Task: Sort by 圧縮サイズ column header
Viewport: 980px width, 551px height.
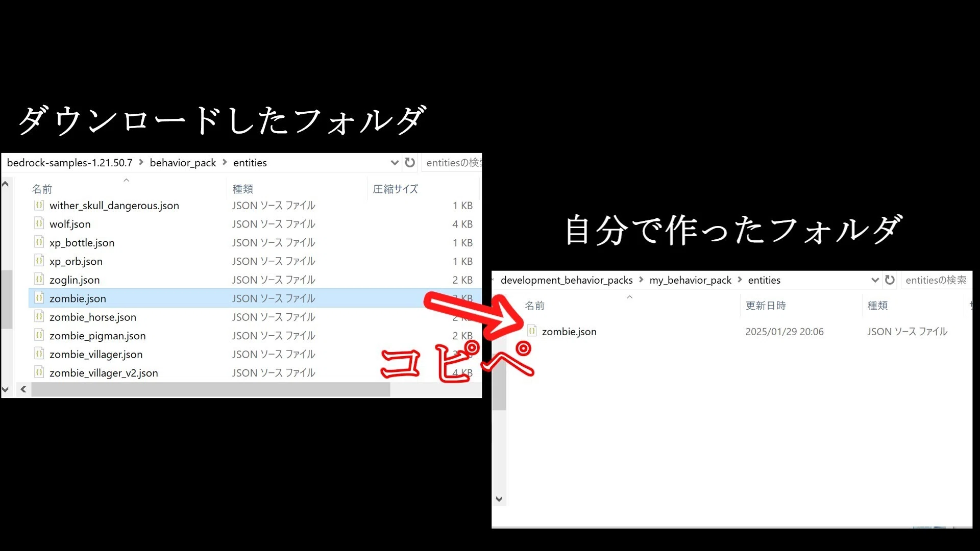Action: click(396, 189)
